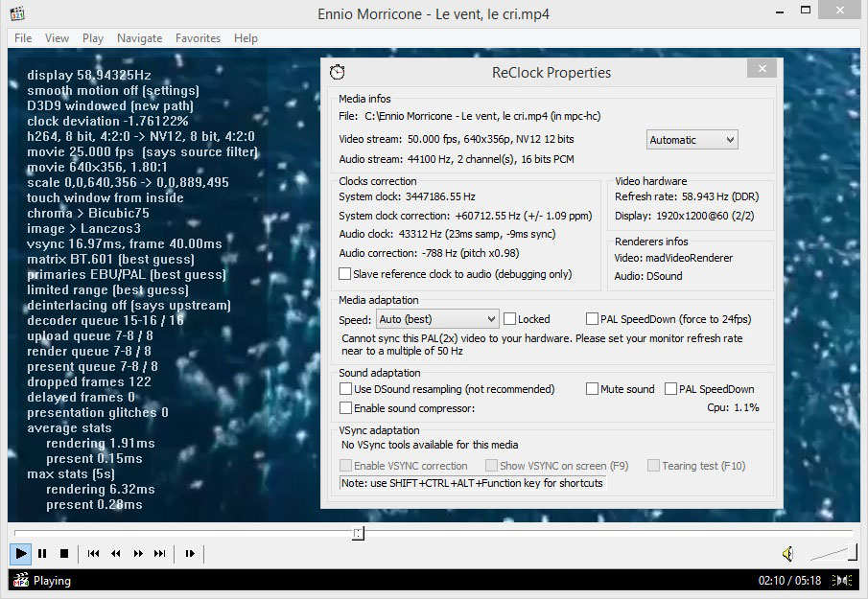Pause the video playback
This screenshot has height=599, width=868.
point(42,553)
